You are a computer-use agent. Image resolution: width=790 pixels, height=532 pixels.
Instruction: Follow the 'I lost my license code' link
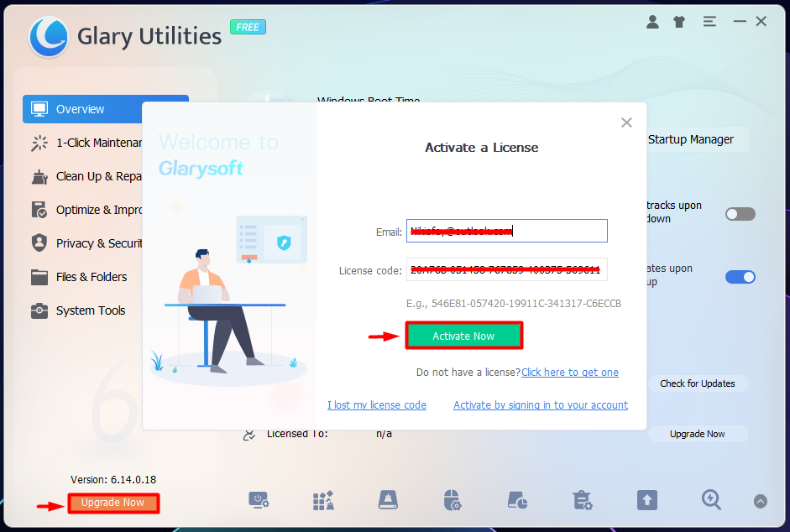coord(377,405)
